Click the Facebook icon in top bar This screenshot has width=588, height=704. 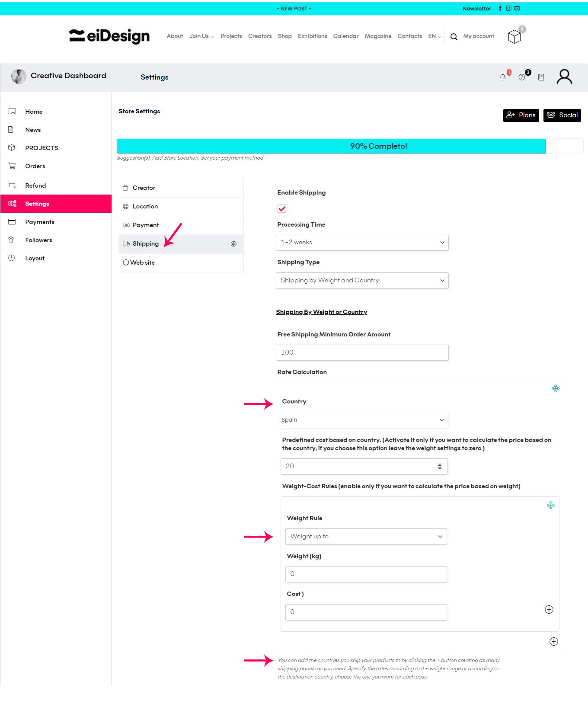tap(500, 8)
